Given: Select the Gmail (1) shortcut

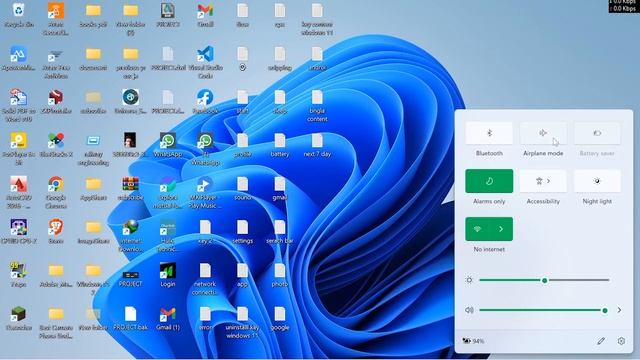Looking at the screenshot, I should coord(168,318).
